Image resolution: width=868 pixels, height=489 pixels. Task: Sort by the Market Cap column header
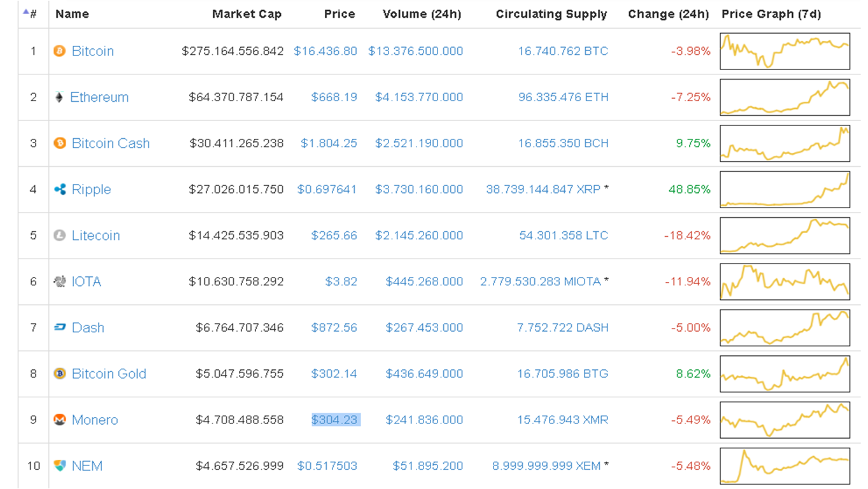[247, 14]
